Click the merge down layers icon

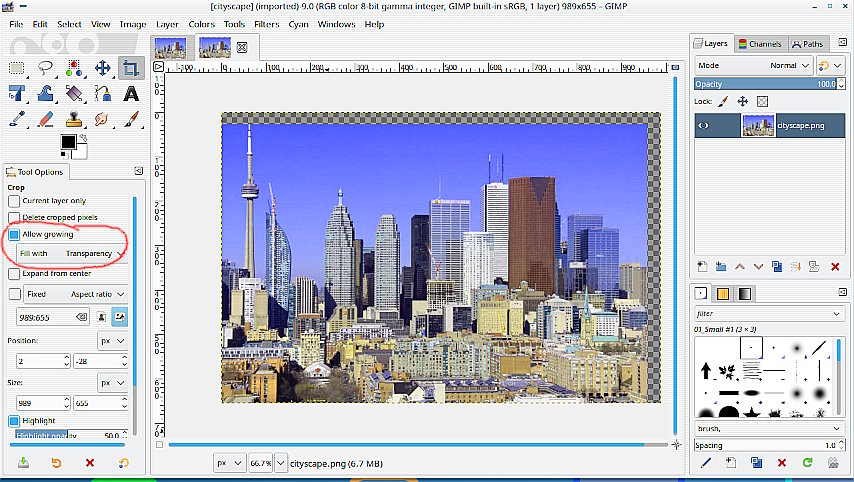[796, 266]
